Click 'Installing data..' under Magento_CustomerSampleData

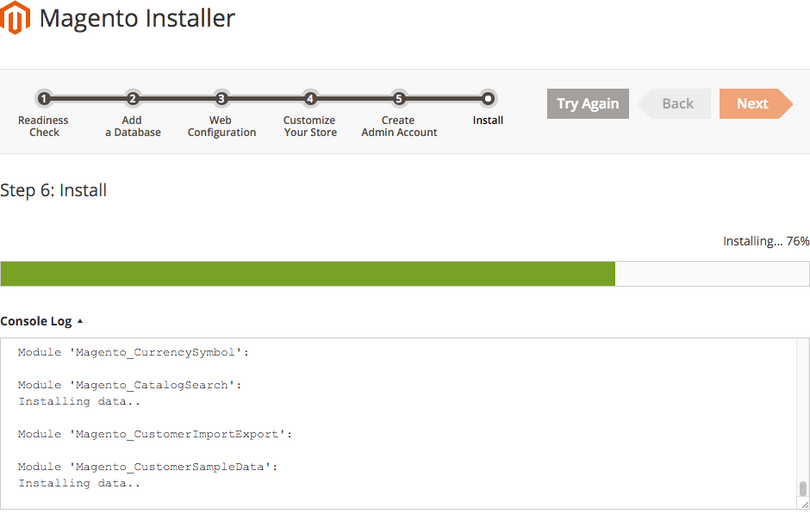79,483
